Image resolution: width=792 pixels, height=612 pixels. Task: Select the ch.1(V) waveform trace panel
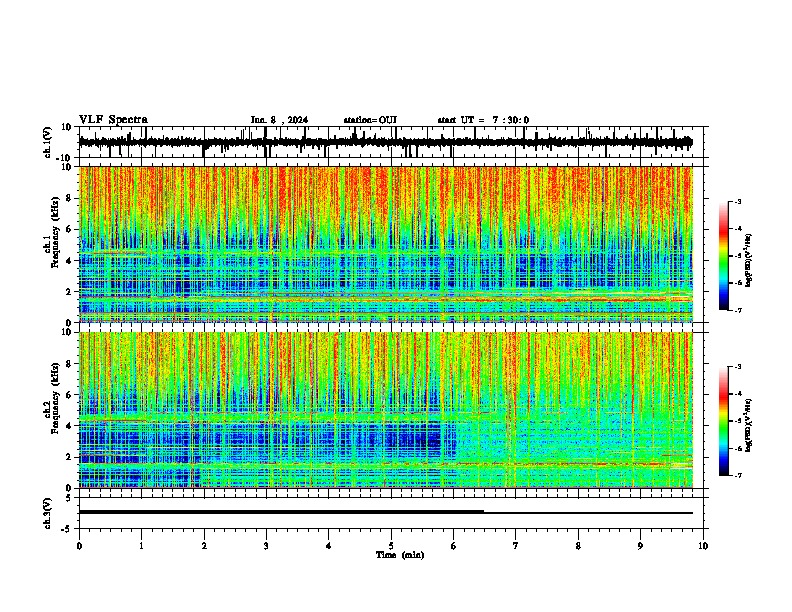(x=393, y=142)
